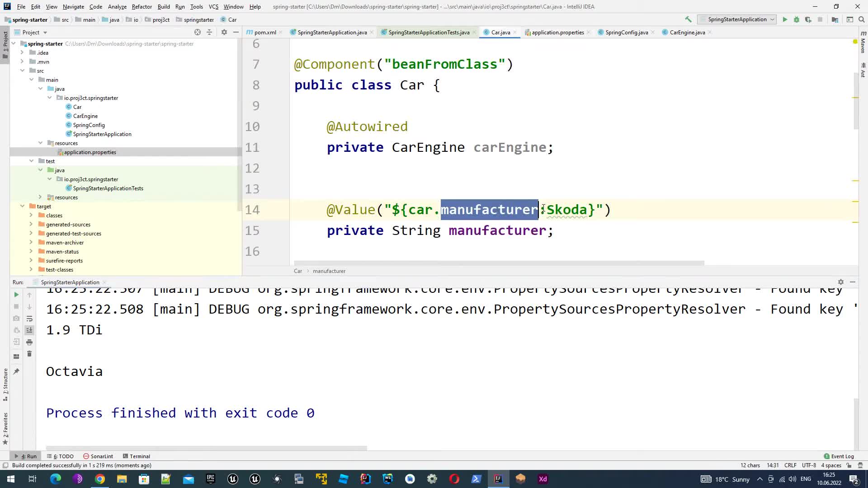Close the CarEngine.java tab
868x488 pixels.
coord(710,32)
